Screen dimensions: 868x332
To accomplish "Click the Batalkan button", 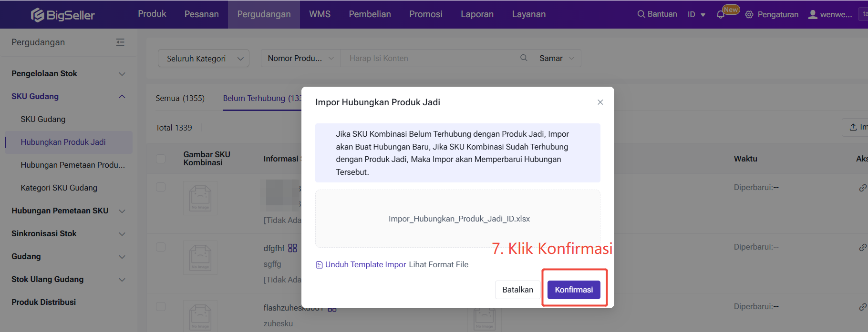I will (517, 290).
